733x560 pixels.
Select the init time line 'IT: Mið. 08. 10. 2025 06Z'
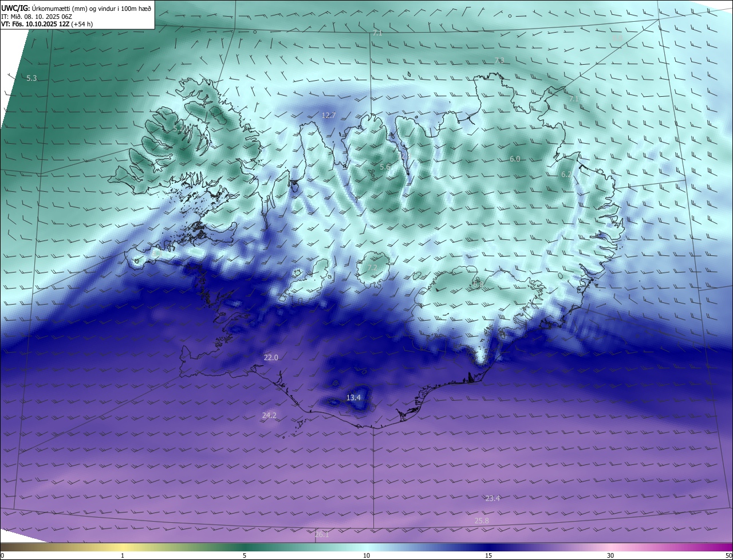tap(37, 17)
